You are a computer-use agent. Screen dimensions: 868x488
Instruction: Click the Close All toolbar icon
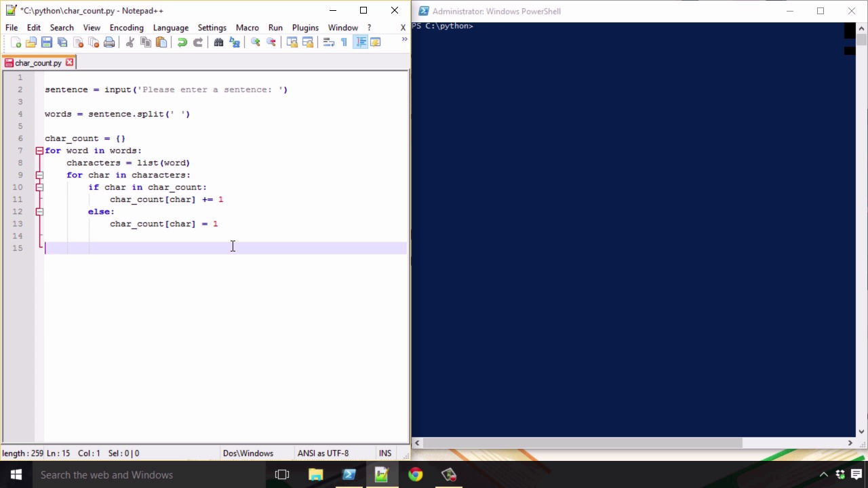pos(94,42)
